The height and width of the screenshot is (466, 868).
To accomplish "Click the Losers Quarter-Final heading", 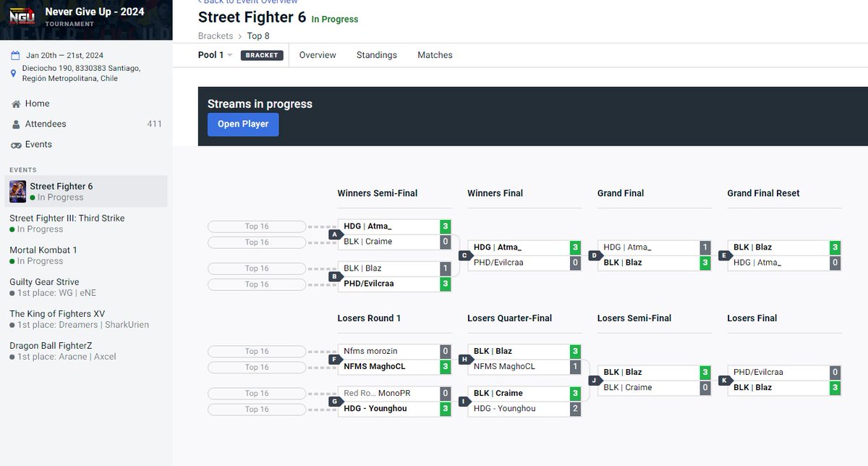I will pos(509,318).
